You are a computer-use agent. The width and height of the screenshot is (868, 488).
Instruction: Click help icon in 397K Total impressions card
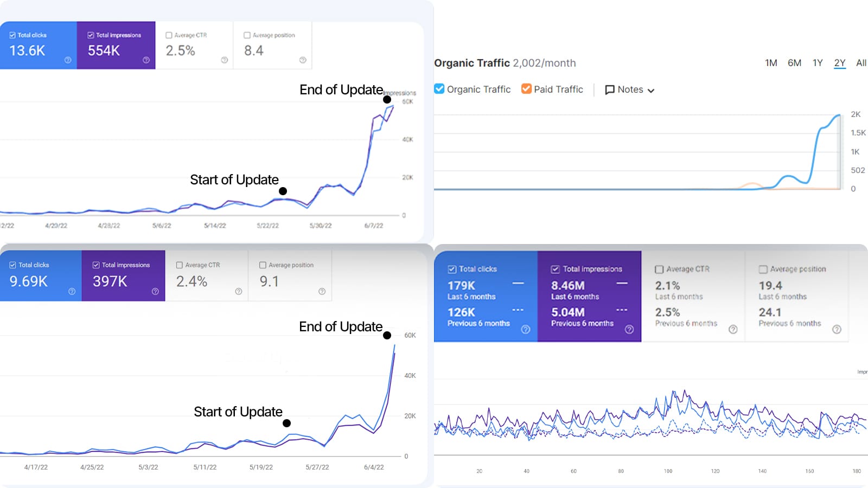(x=155, y=291)
